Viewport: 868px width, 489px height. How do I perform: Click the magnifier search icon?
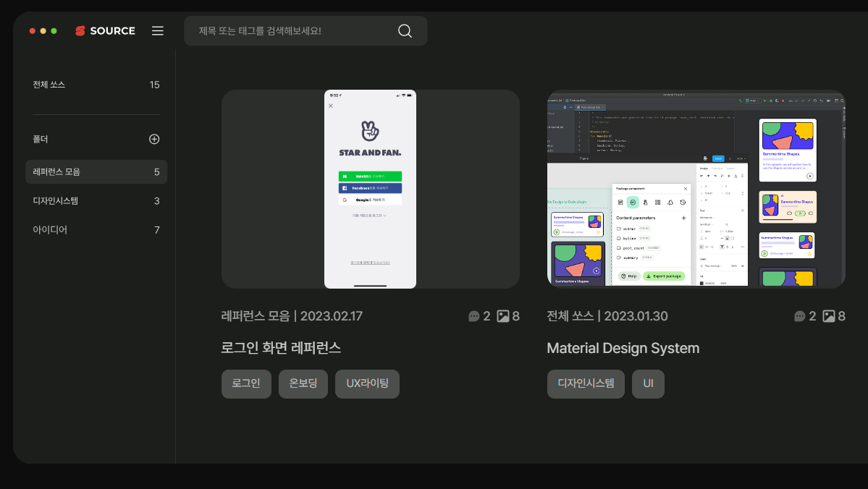pos(405,31)
